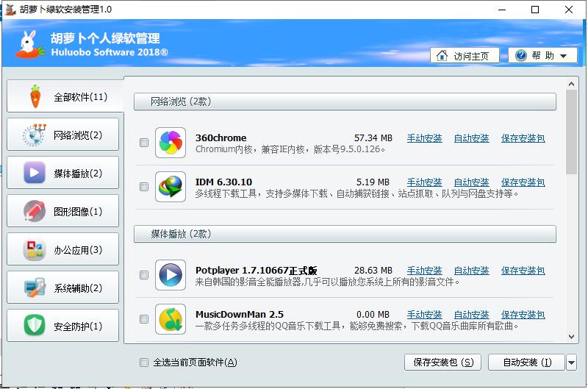
Task: Click 自动安装 link for MusicDownMan 2.5
Action: click(471, 315)
